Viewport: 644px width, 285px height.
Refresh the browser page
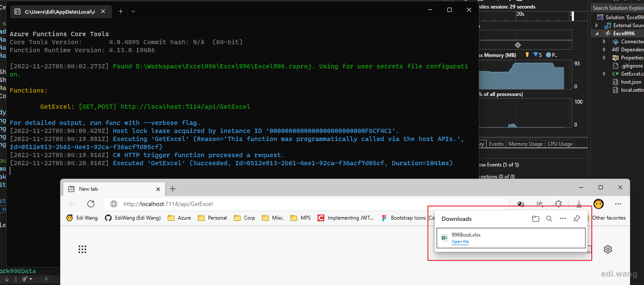[x=91, y=204]
